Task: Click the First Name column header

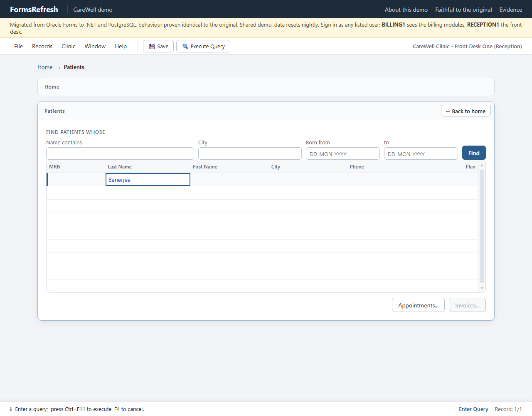Action: pos(205,167)
